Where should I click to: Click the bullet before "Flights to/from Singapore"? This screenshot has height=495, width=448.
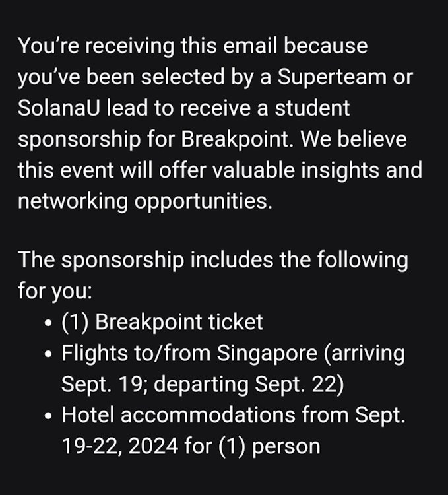click(x=48, y=354)
